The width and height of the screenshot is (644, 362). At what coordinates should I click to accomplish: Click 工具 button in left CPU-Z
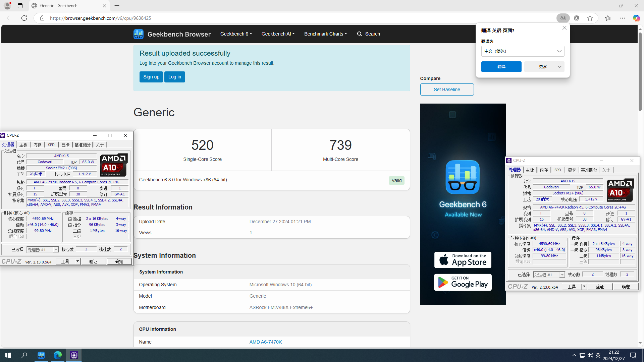[x=65, y=261]
